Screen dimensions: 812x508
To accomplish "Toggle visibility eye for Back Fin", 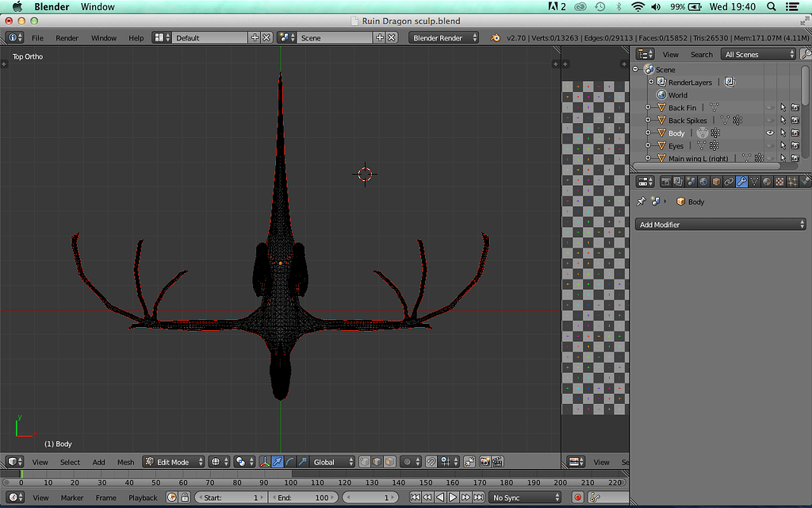I will [x=770, y=108].
